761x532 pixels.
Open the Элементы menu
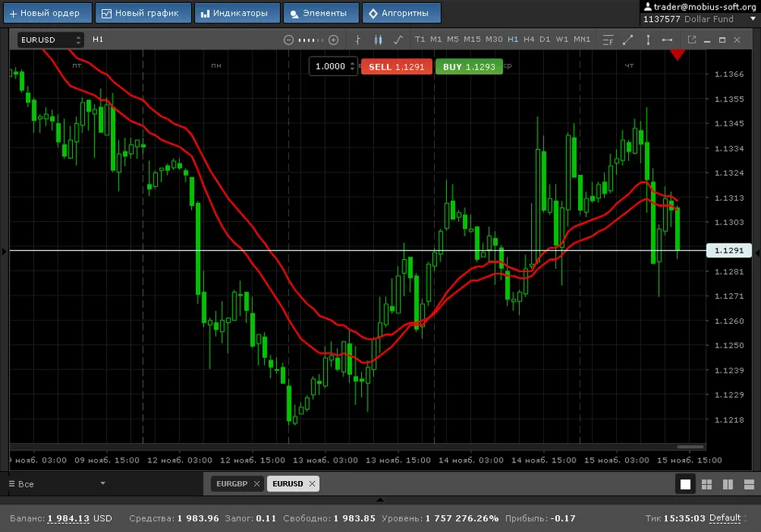tap(321, 13)
